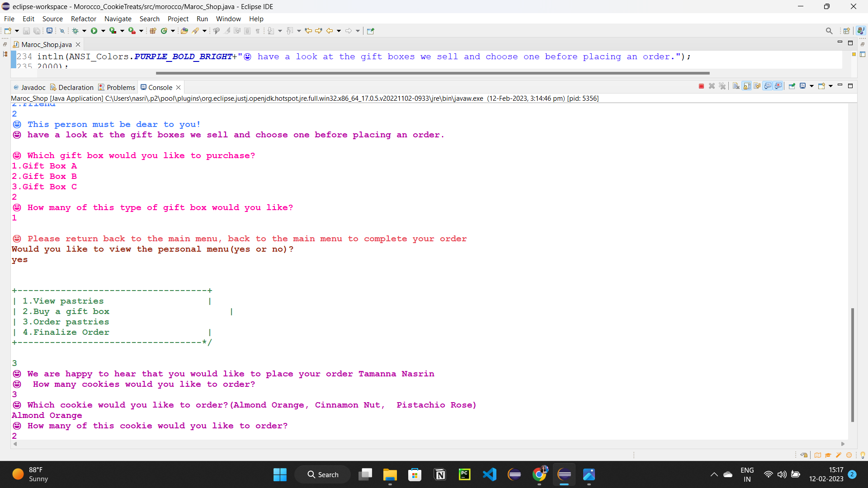This screenshot has width=868, height=488.
Task: Click the Debug bug icon
Action: pyautogui.click(x=75, y=31)
